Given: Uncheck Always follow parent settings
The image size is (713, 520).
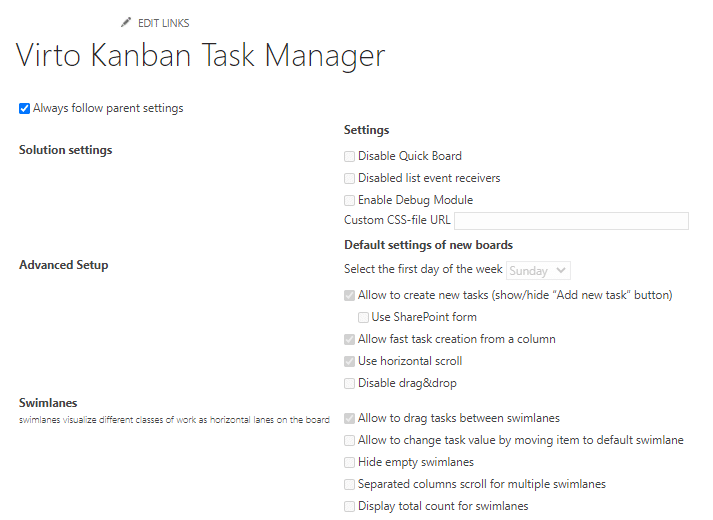Looking at the screenshot, I should click(x=25, y=109).
